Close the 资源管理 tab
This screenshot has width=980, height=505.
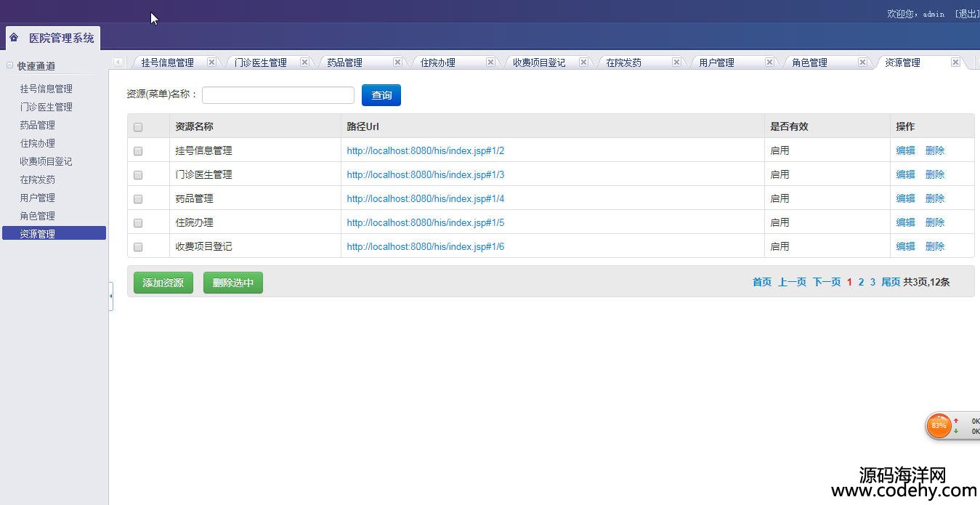955,62
